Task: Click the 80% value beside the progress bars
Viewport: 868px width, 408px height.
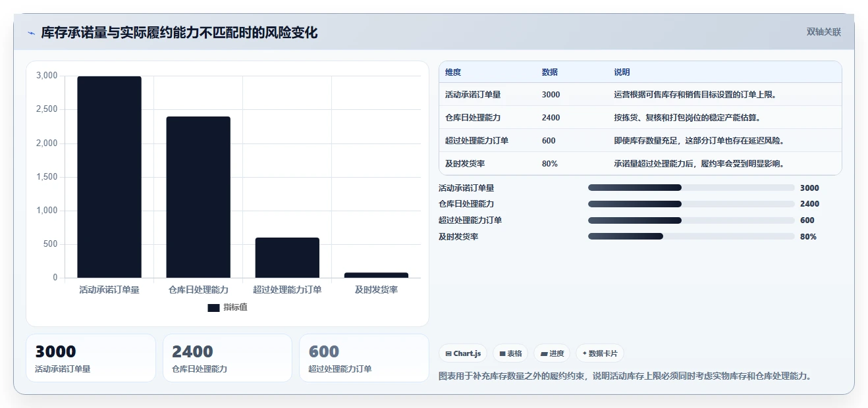Action: click(x=808, y=236)
